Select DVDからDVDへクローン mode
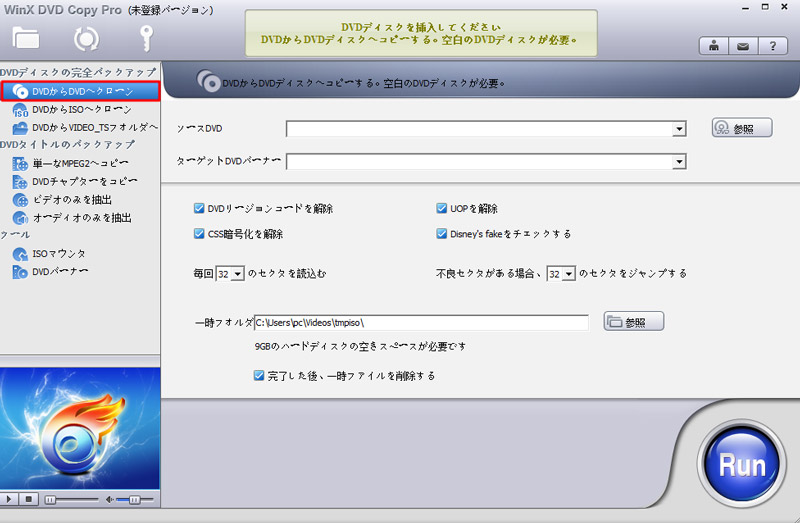The height and width of the screenshot is (523, 800). (81, 91)
